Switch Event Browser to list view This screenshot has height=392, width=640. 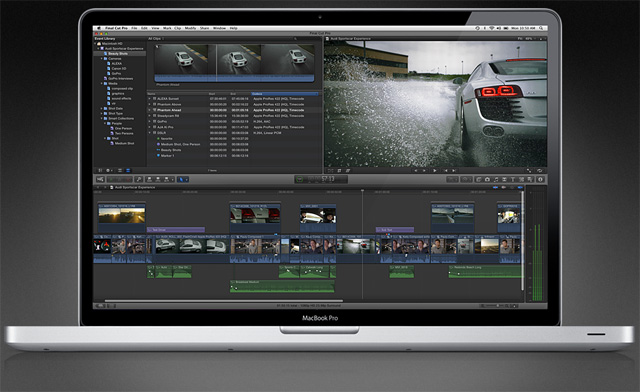pos(128,170)
